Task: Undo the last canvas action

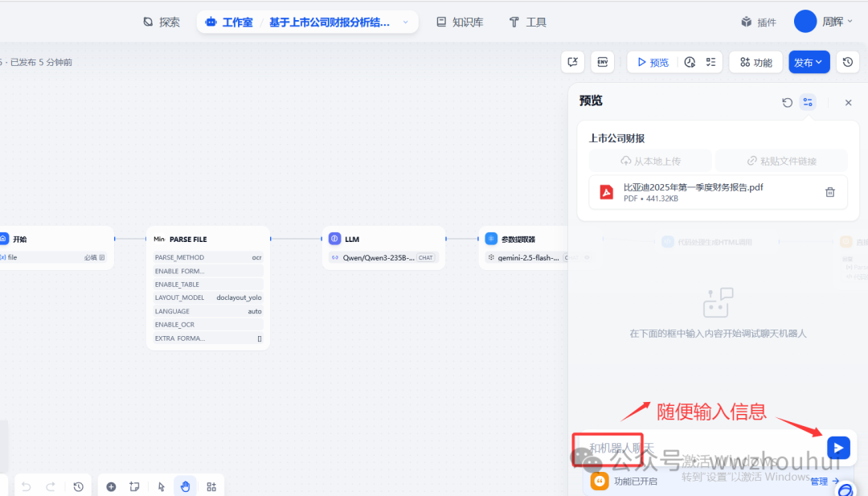Action: click(26, 486)
